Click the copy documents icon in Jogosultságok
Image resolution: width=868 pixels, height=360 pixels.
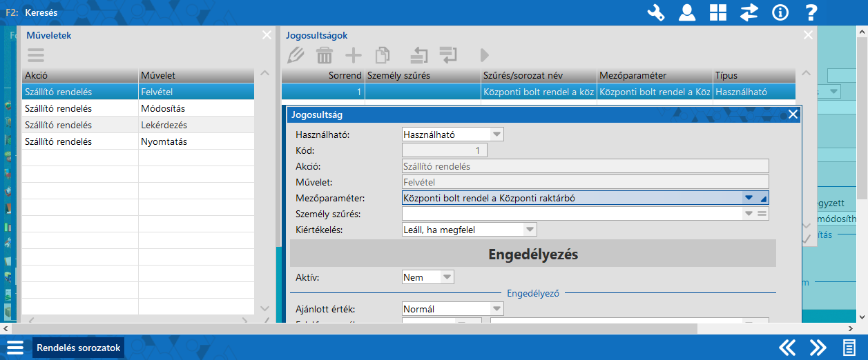[382, 55]
